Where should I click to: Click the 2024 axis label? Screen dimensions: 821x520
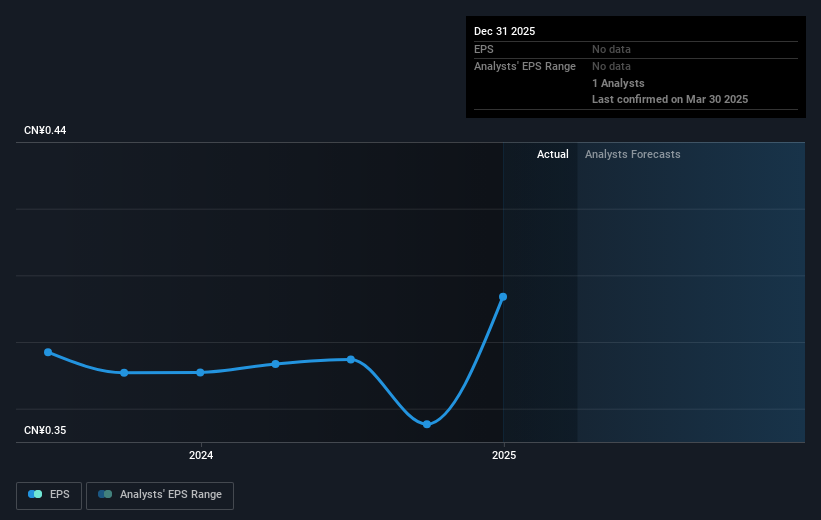(x=201, y=455)
